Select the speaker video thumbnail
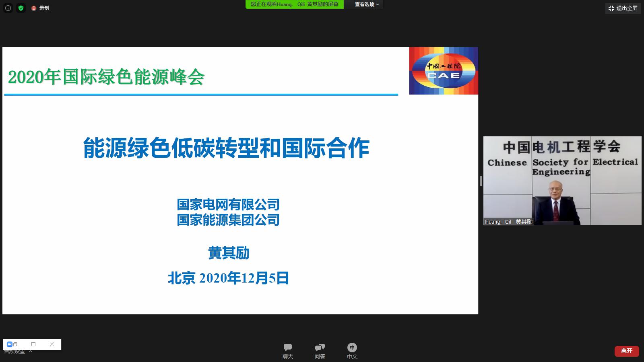The width and height of the screenshot is (644, 362). tap(562, 180)
